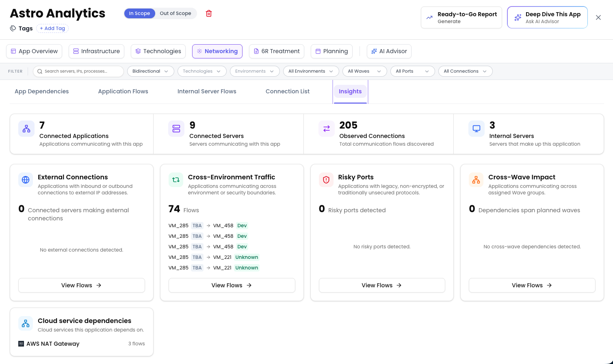613x364 pixels.
Task: Generate the Ready-to-Go Report
Action: click(x=461, y=17)
